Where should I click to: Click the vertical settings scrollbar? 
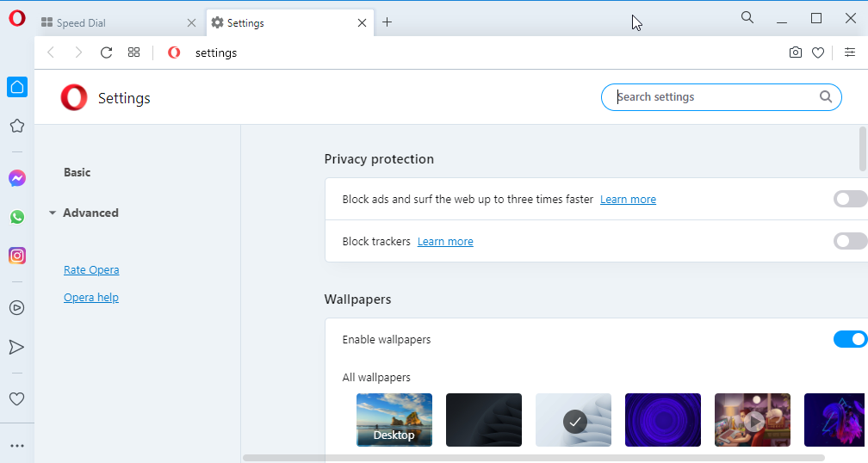tap(863, 150)
